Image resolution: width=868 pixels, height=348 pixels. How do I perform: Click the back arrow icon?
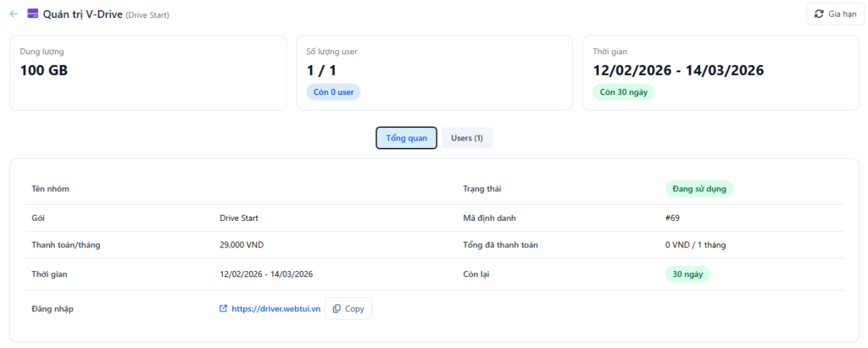pyautogui.click(x=14, y=14)
